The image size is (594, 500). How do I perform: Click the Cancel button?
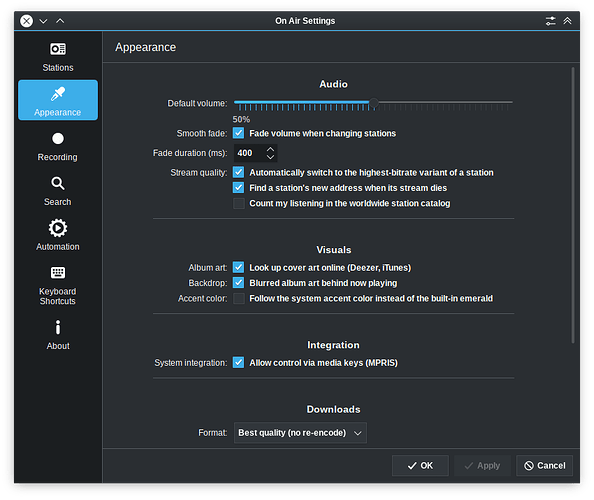tap(544, 466)
